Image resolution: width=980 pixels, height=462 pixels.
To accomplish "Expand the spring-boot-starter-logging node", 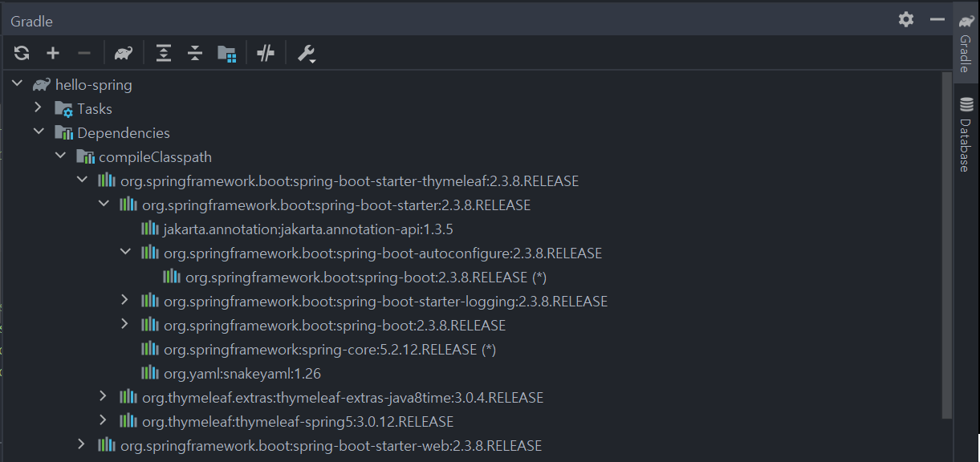I will (x=125, y=300).
